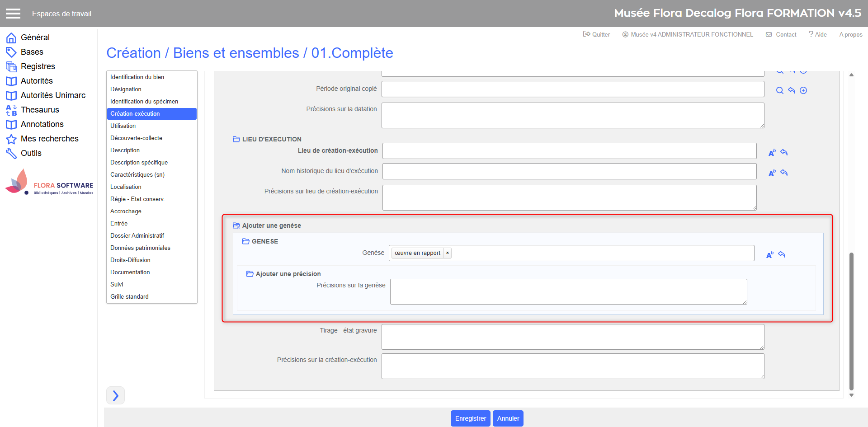Select Désignation in the section list
The image size is (868, 427).
coord(126,89)
